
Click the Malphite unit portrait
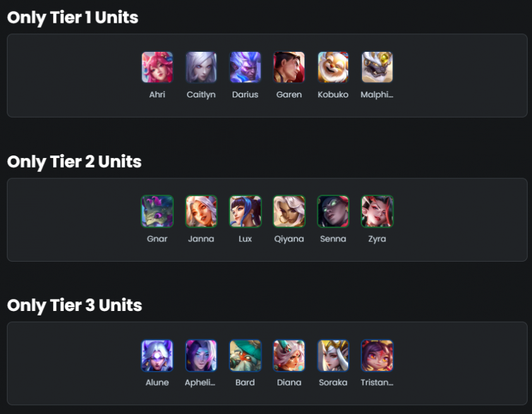(377, 67)
